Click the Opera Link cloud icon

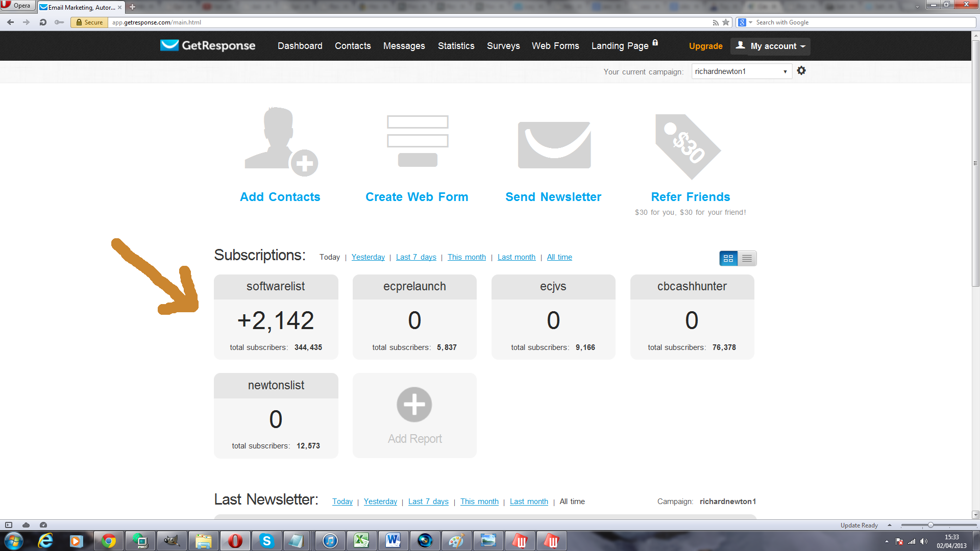pyautogui.click(x=26, y=525)
